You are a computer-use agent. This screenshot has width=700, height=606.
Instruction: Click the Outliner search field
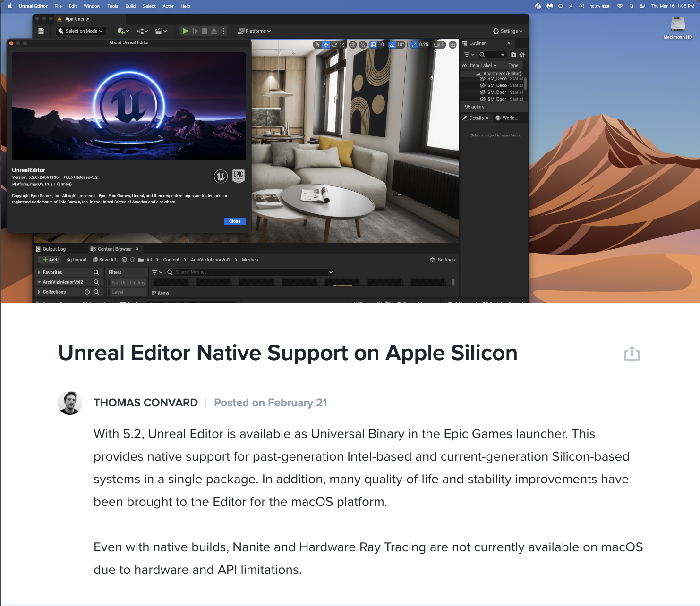[x=493, y=55]
